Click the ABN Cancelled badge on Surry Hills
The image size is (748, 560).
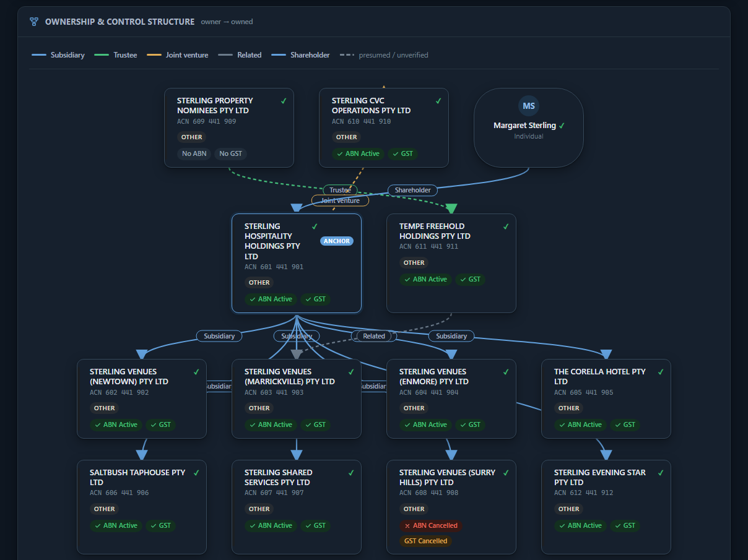click(x=431, y=525)
